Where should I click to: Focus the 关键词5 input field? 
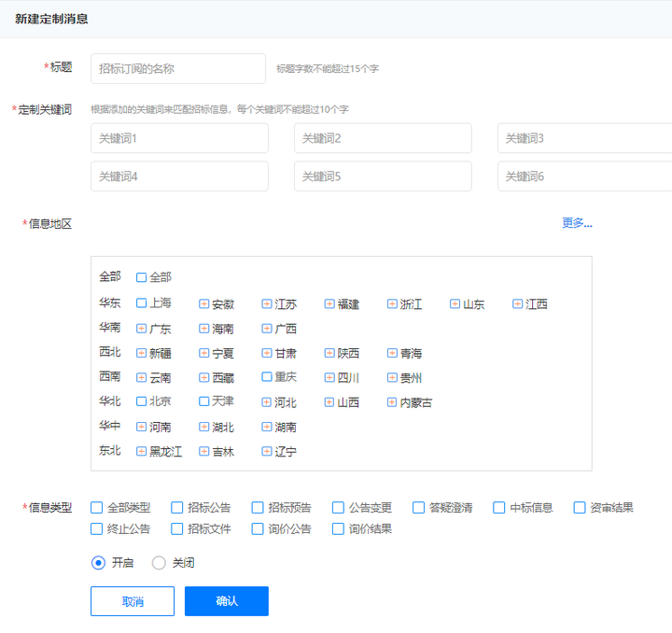pos(383,176)
